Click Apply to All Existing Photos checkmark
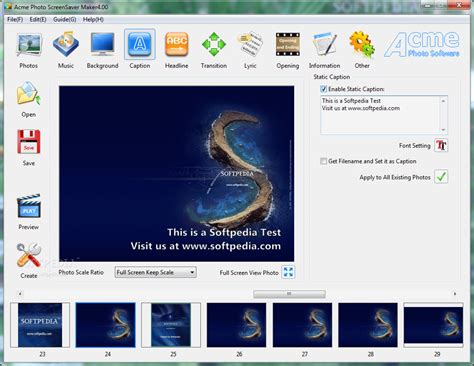This screenshot has width=474, height=366. coord(441,177)
